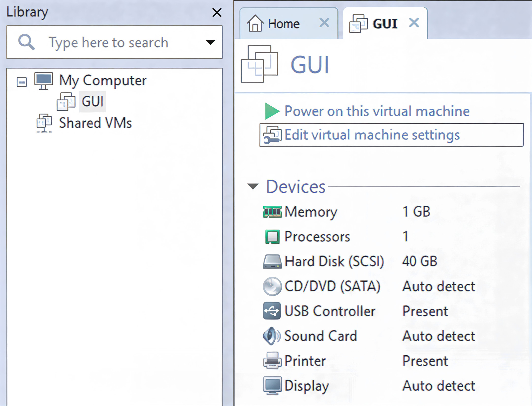The width and height of the screenshot is (532, 406).
Task: Close the Library panel
Action: [x=217, y=12]
